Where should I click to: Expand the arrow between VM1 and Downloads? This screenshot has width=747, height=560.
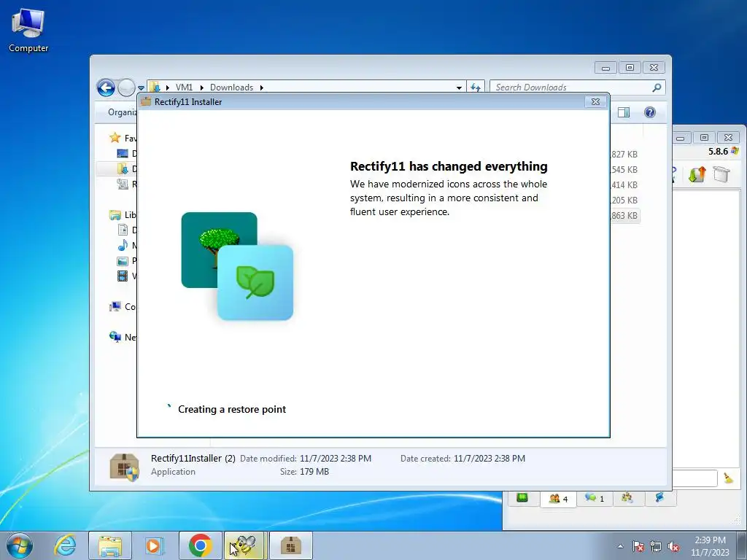(201, 87)
